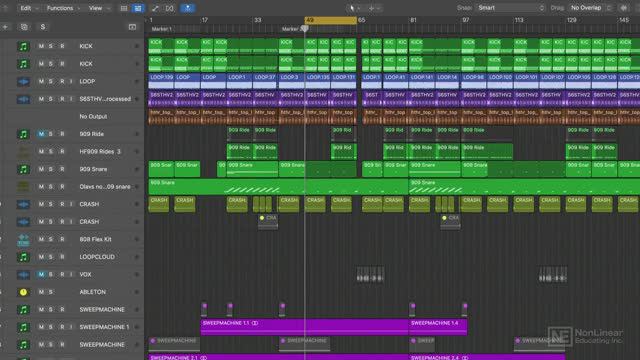Unmute the VOX track

pyautogui.click(x=41, y=275)
